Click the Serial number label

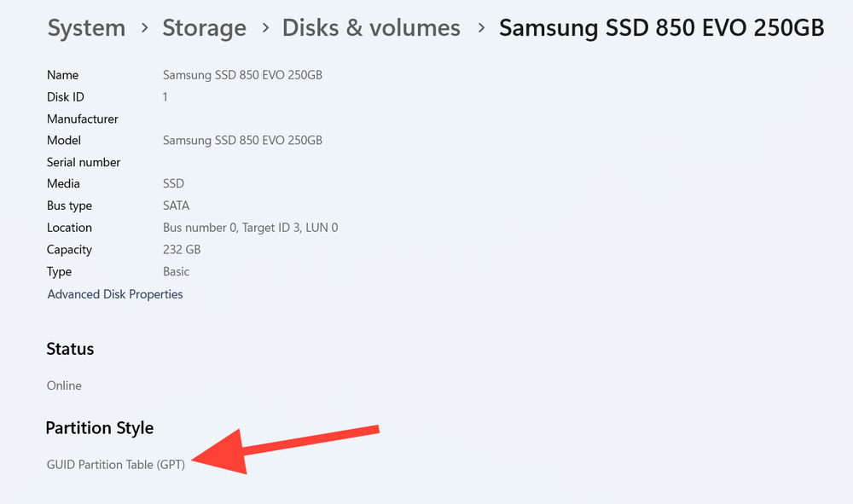tap(84, 162)
